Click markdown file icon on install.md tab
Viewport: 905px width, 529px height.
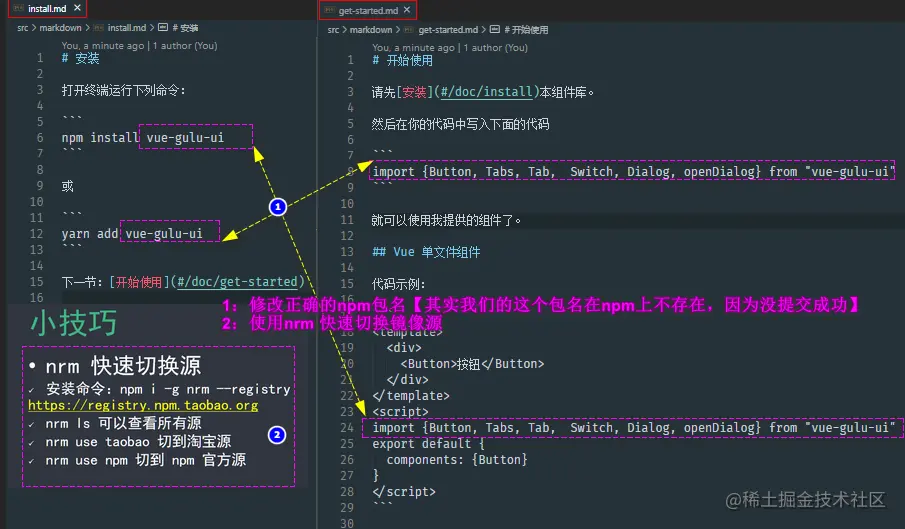[x=18, y=9]
